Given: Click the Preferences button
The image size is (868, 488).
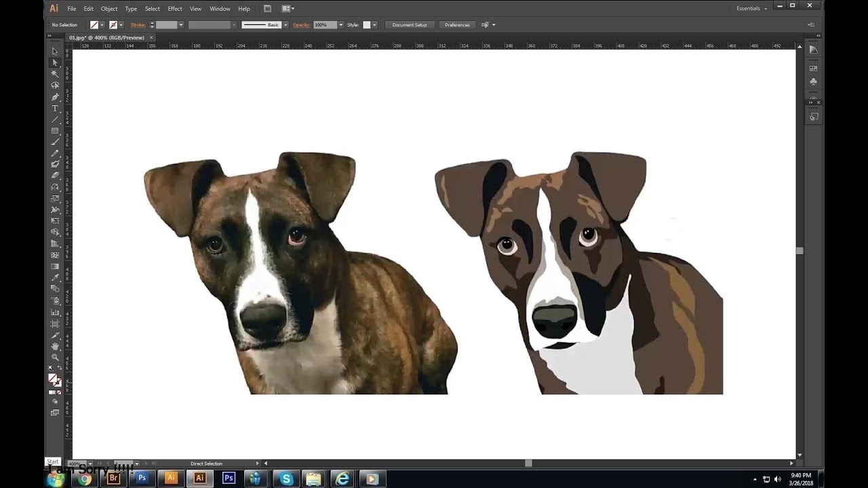Looking at the screenshot, I should click(x=457, y=25).
